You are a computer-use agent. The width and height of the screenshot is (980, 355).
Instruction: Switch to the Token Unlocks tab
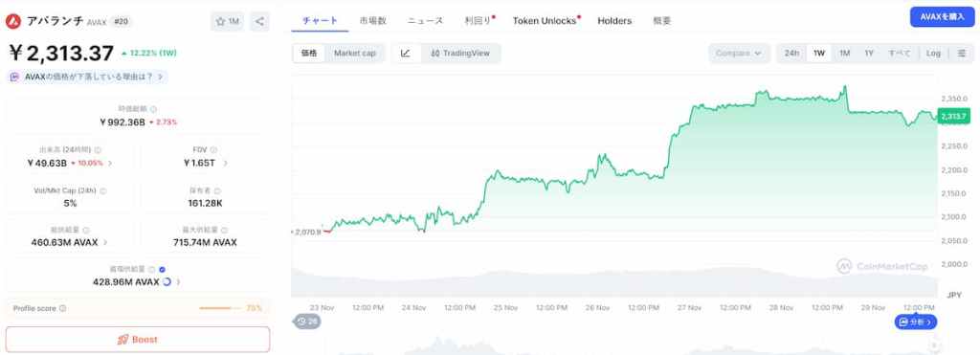[x=545, y=21]
